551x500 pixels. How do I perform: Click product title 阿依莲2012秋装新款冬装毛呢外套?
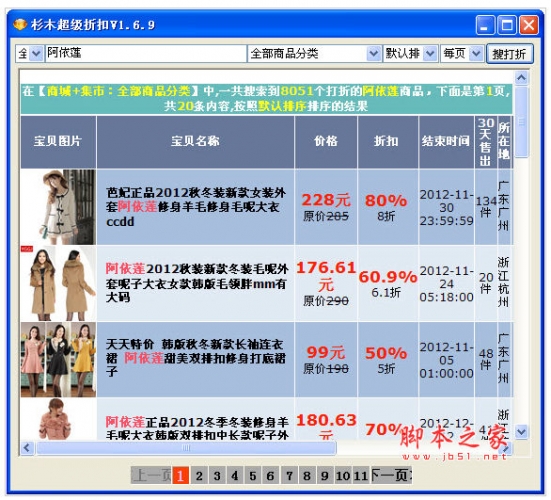[196, 283]
